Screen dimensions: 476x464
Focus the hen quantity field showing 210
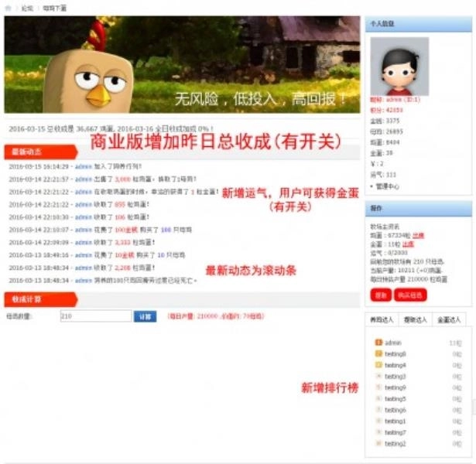click(x=96, y=316)
